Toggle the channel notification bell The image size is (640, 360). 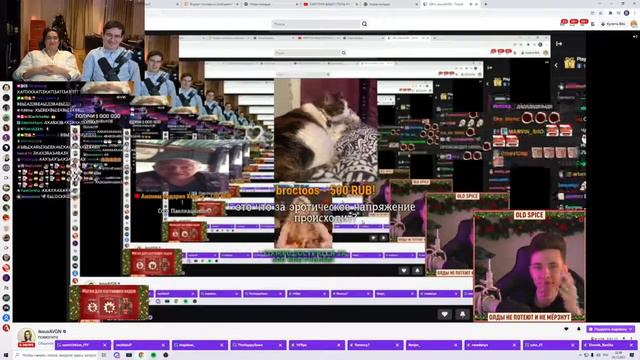tap(579, 329)
